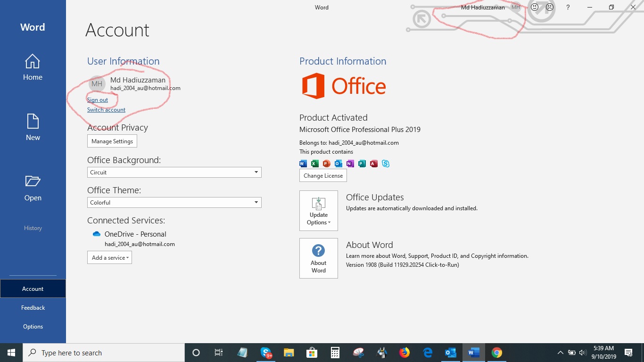Image resolution: width=644 pixels, height=362 pixels.
Task: Click the taskbar search box
Action: 104,353
